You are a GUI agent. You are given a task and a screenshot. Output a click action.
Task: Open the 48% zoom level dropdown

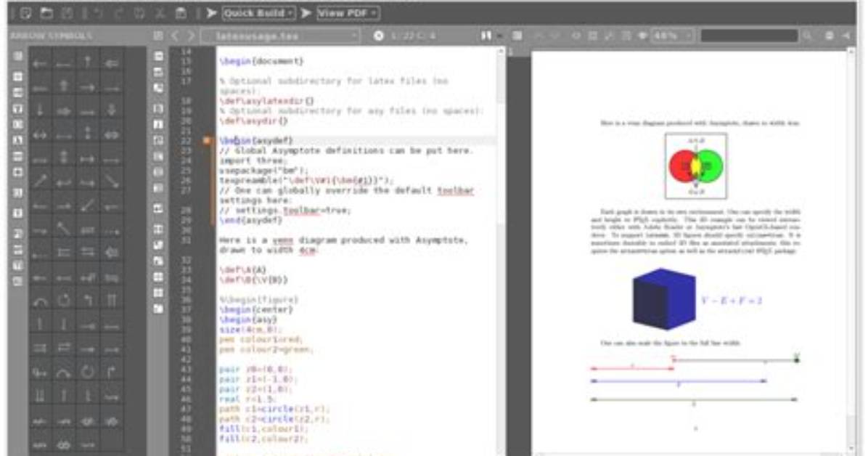pos(672,36)
